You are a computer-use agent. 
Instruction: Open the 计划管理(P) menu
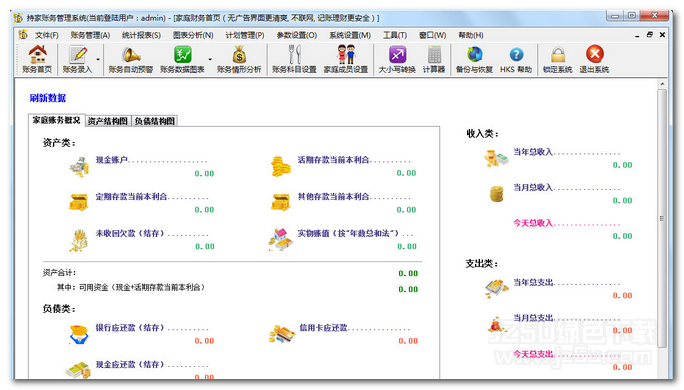point(245,35)
